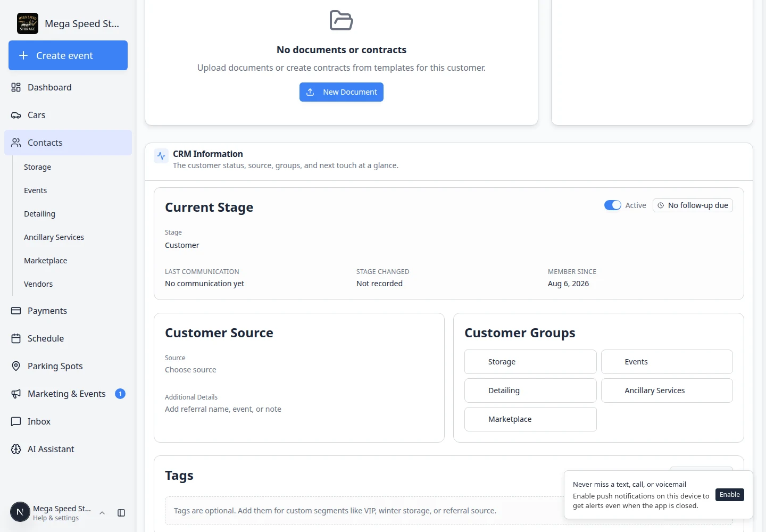Toggle the Active customer switch
The height and width of the screenshot is (532, 766).
612,205
